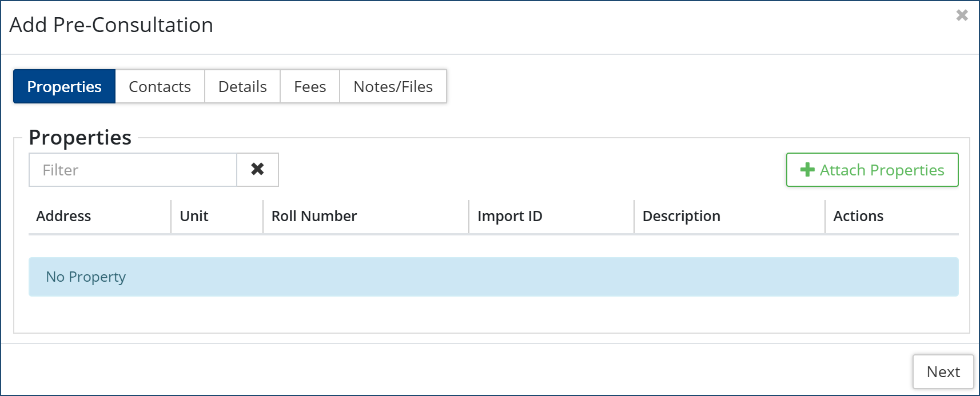Click the Actions column header
Screen dimensions: 980x396
[x=858, y=216]
